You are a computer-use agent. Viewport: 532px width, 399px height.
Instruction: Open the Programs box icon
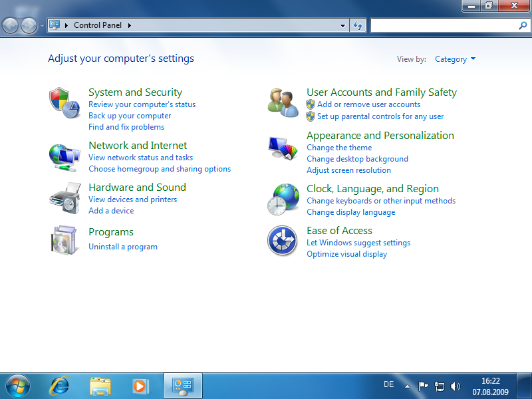(x=65, y=239)
